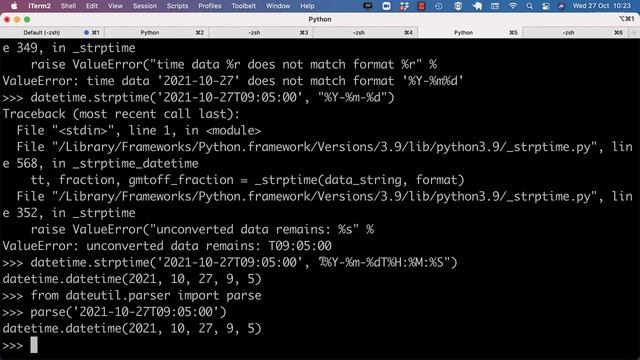The height and width of the screenshot is (360, 640).
Task: Open the Dropbox menu bar icon
Action: coord(404,6)
